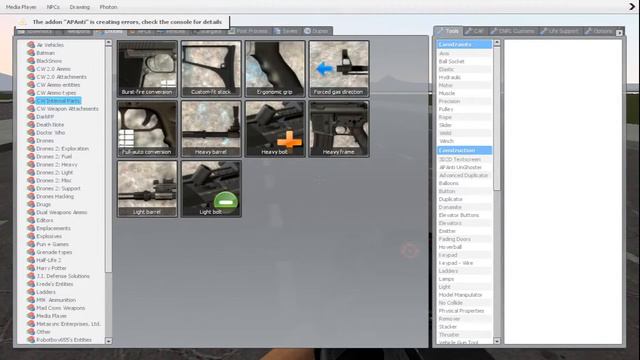Select "Emplacements" in the category list

[53, 228]
